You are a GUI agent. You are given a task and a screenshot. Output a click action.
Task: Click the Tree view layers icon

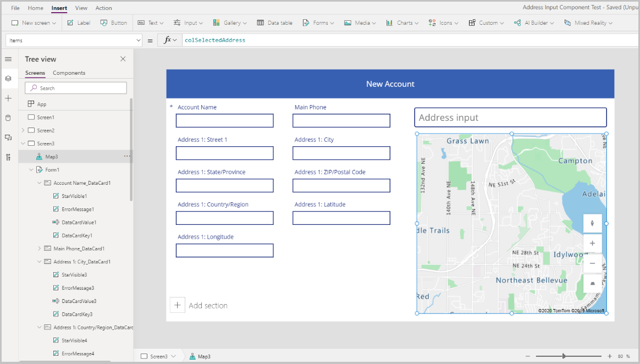[x=8, y=79]
